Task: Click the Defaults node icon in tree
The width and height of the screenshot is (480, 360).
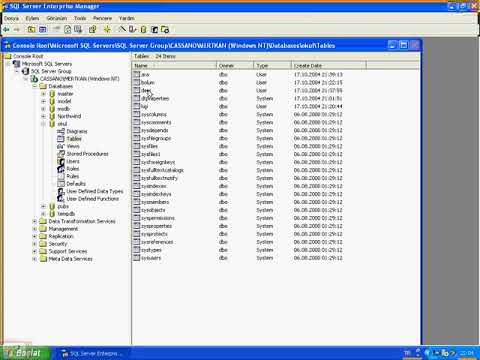Action: click(x=61, y=184)
